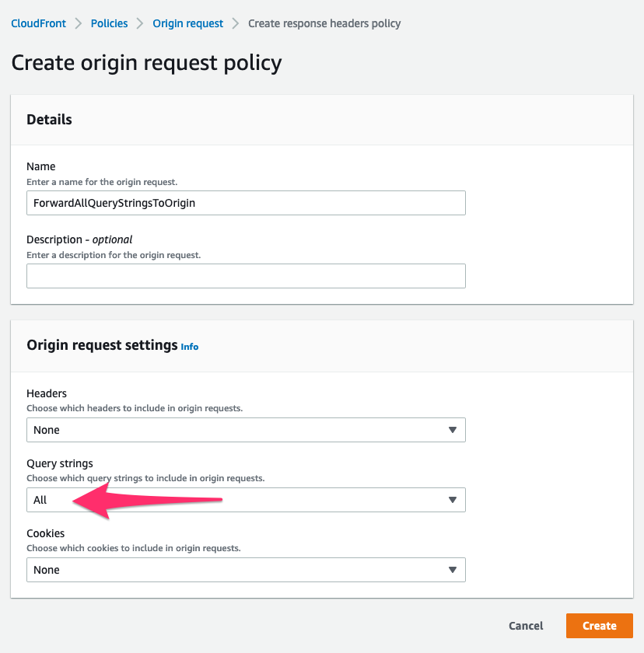Screen dimensions: 644x653
Task: Expand the Headers dropdown
Action: coord(246,430)
